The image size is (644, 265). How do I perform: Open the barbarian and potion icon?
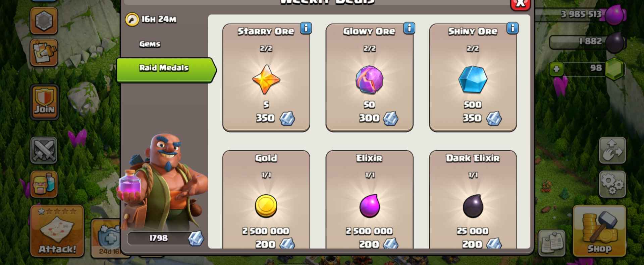pyautogui.click(x=44, y=184)
